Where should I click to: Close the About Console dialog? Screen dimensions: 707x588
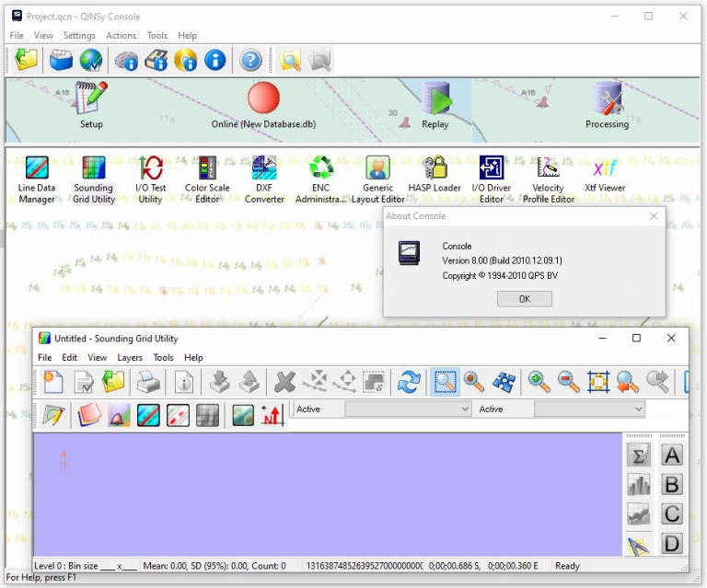(x=654, y=216)
